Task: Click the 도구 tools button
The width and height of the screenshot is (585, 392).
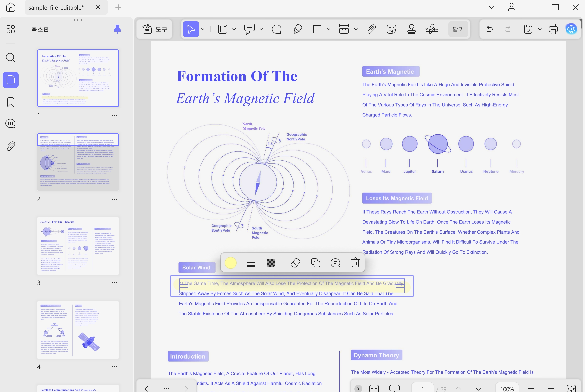Action: pos(154,29)
